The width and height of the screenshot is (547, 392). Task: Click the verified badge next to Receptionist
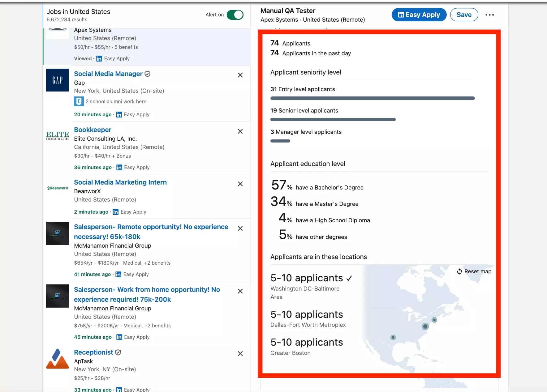118,352
